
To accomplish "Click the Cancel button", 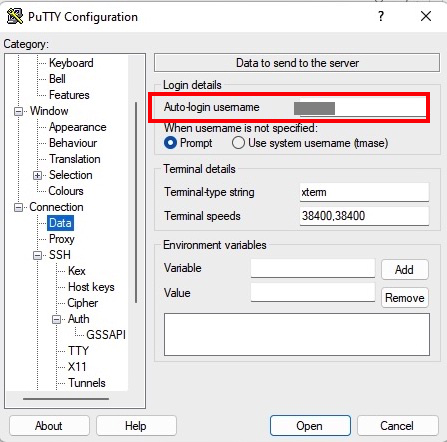I will coord(397,425).
